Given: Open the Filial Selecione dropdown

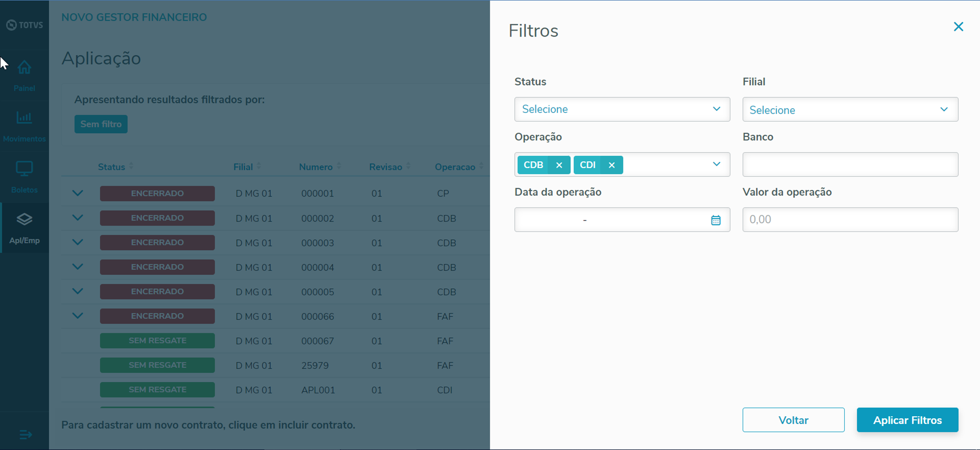Looking at the screenshot, I should click(x=850, y=109).
